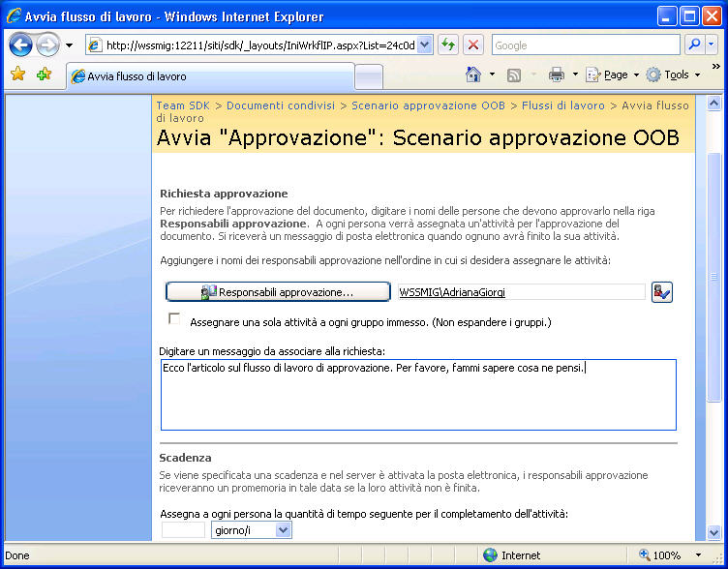Click the request message text area
Screen dimensions: 728x569
click(x=418, y=395)
